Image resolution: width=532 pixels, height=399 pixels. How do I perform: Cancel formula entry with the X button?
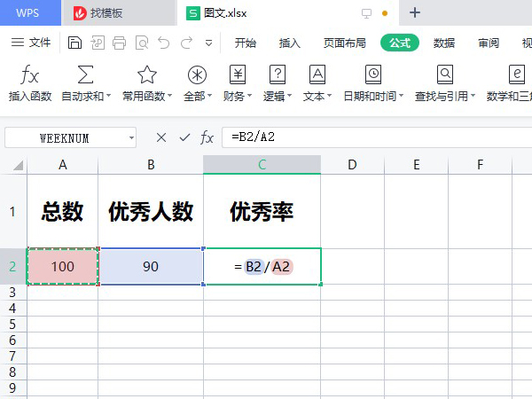160,137
